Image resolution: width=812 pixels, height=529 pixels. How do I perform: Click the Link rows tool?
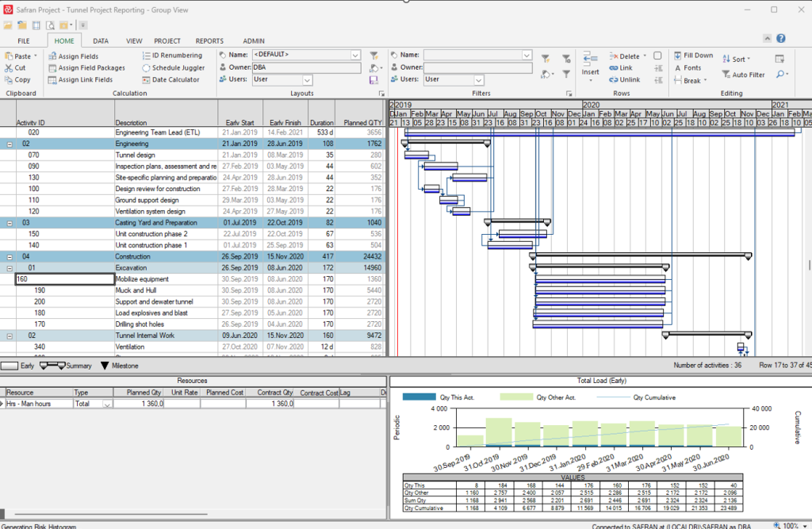[621, 68]
